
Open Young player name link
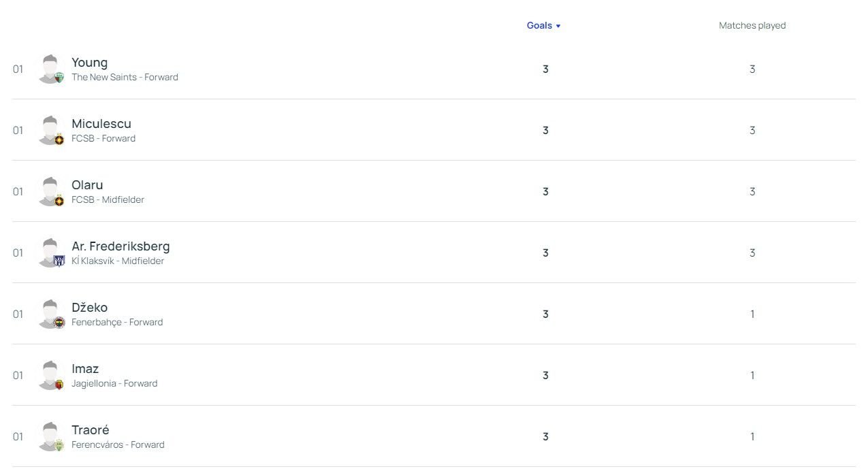click(x=89, y=63)
